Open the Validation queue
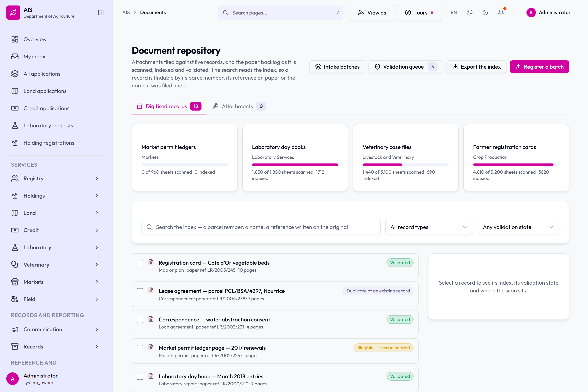Image resolution: width=588 pixels, height=392 pixels. tap(406, 67)
